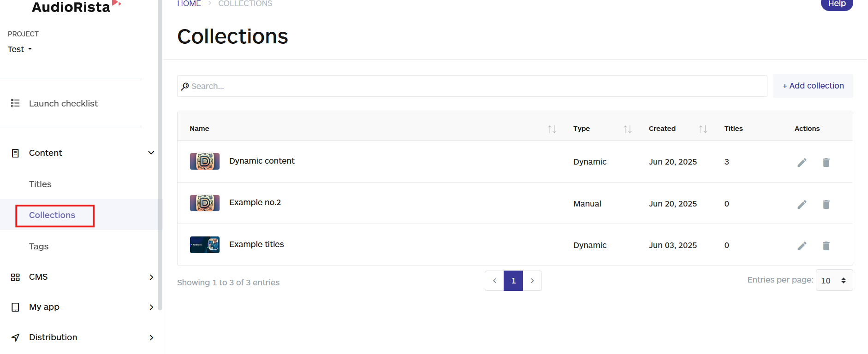
Task: Edit the Example no.2 collection
Action: pyautogui.click(x=802, y=204)
